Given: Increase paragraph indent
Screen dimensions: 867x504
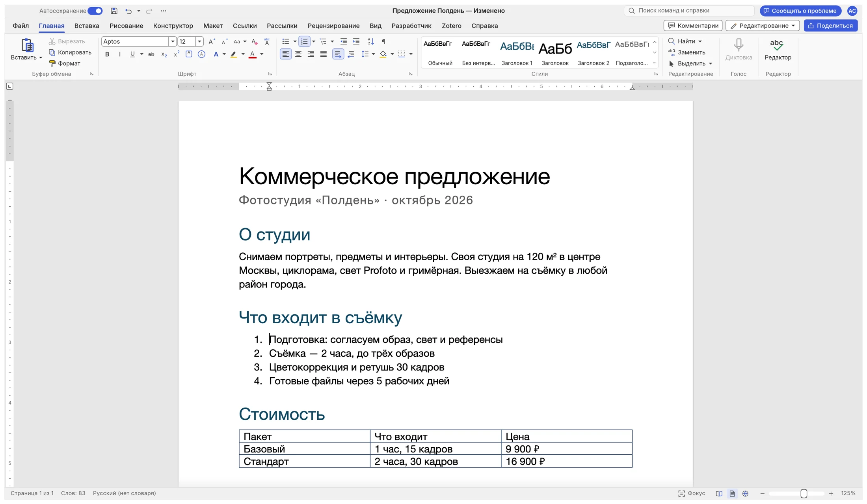Looking at the screenshot, I should pyautogui.click(x=356, y=41).
